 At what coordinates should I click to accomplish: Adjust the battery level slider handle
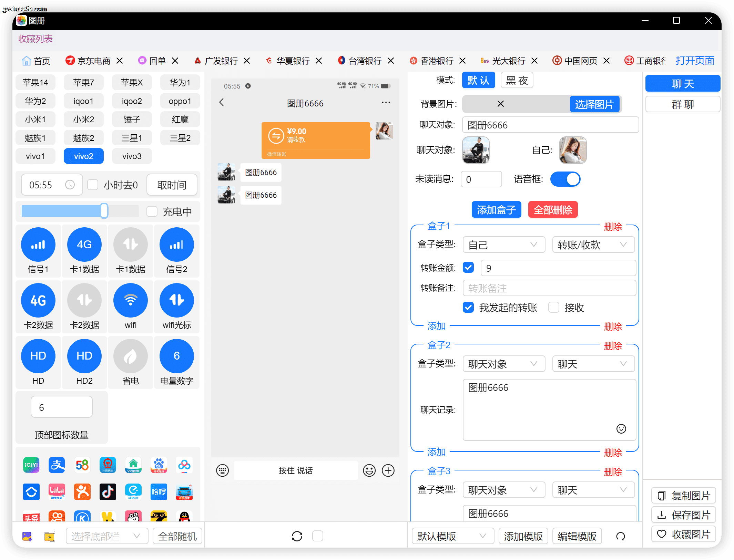coord(104,211)
